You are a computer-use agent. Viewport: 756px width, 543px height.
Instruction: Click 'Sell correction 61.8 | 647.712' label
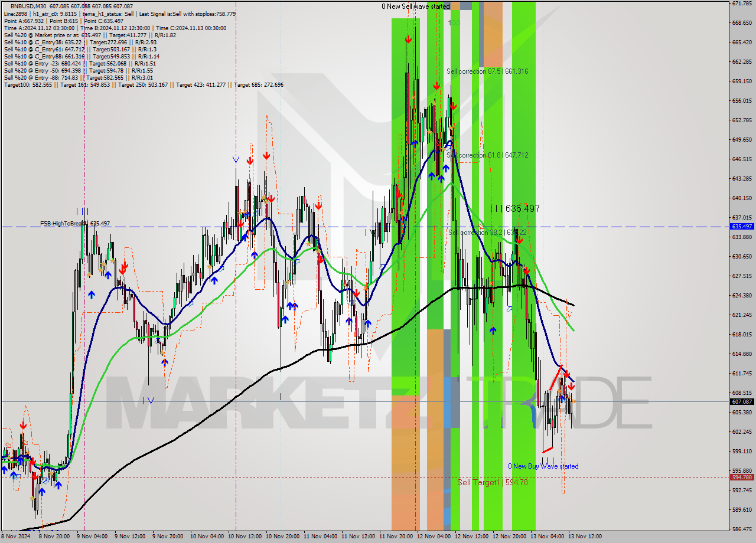[x=487, y=155]
